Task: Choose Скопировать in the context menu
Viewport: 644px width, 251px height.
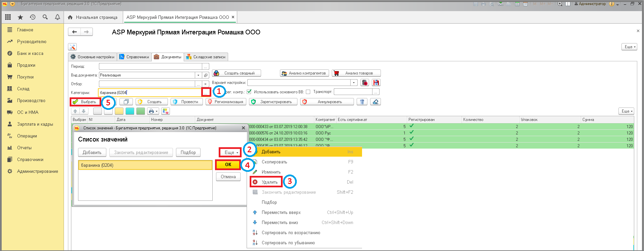Action: pos(305,162)
